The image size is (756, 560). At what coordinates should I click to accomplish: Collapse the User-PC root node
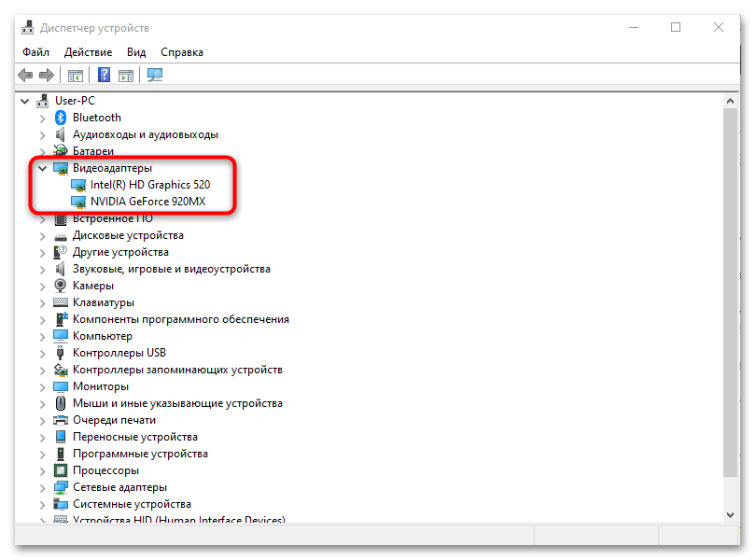[x=25, y=101]
